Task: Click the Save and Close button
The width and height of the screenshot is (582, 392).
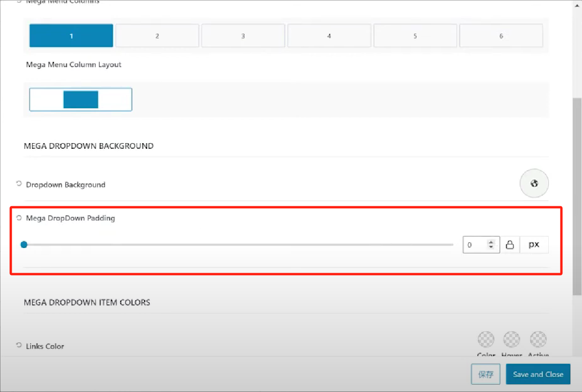Action: coord(538,374)
